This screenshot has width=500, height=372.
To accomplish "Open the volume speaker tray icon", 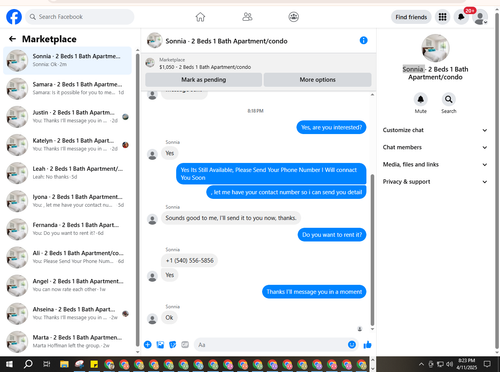I will pos(450,364).
